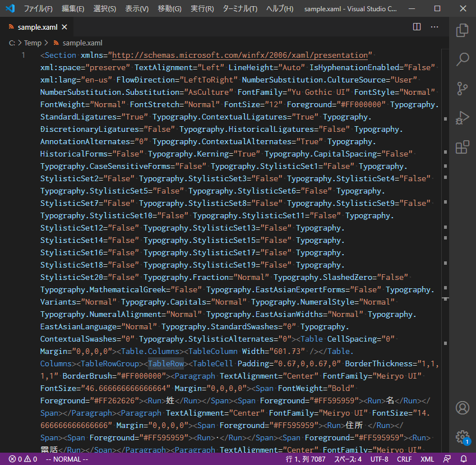This screenshot has width=476, height=465.
Task: Open the 編集(E) menu
Action: click(73, 8)
